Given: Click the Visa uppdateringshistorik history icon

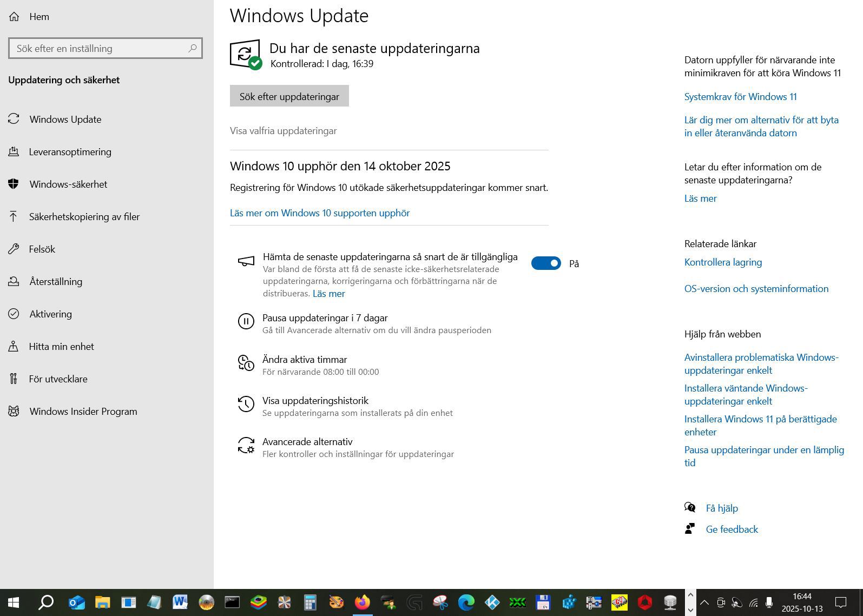Looking at the screenshot, I should [246, 404].
